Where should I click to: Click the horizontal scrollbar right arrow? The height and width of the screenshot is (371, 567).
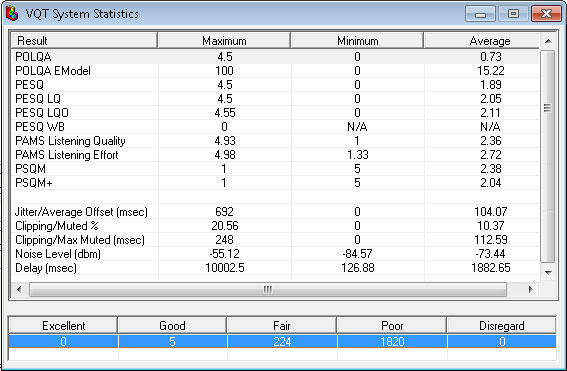click(530, 289)
